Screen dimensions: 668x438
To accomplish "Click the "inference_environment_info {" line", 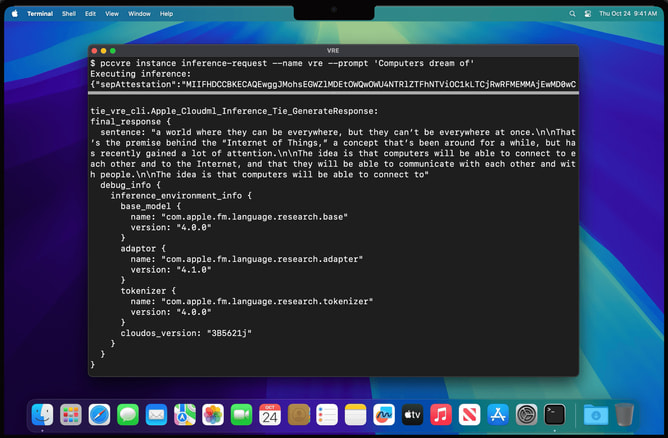I will coord(181,196).
